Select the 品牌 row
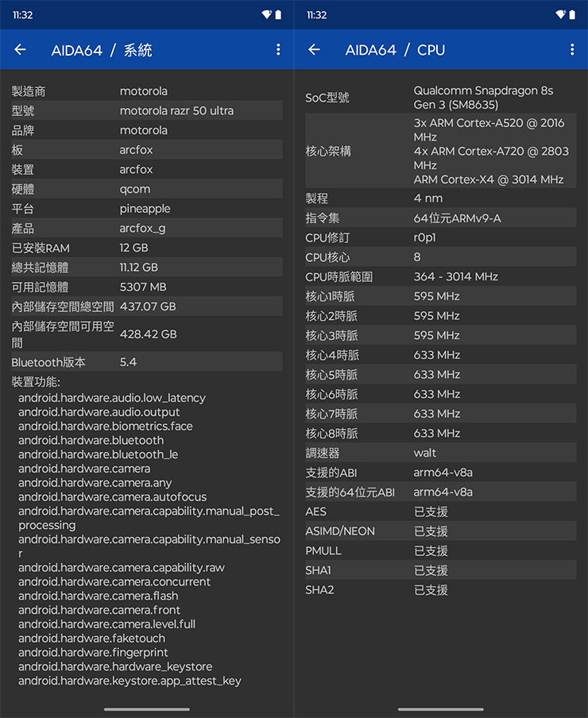 click(146, 130)
